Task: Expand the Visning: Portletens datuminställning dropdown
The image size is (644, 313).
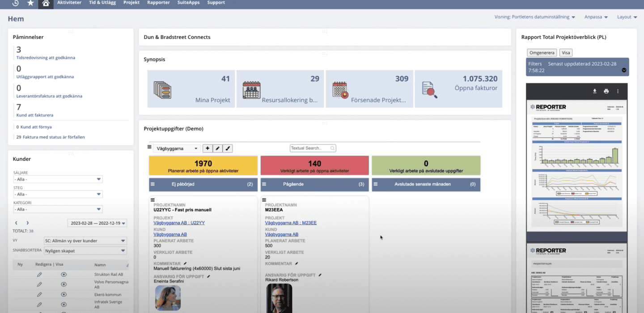Action: point(535,17)
